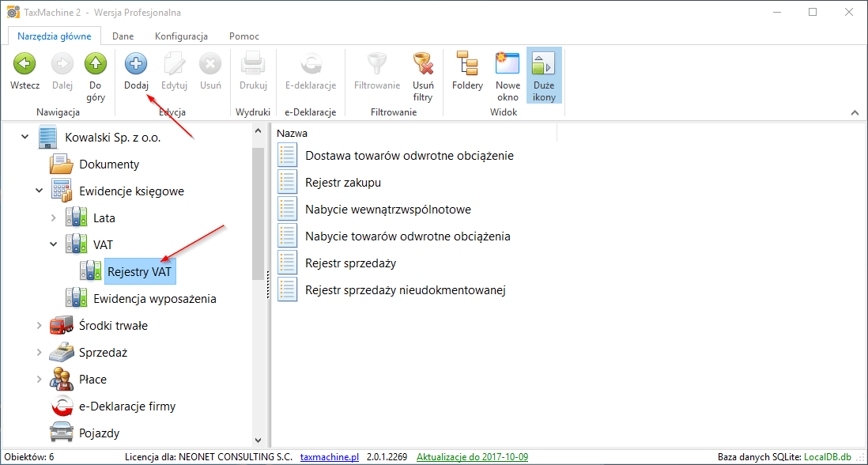Viewport: 868px width, 465px height.
Task: Open the Konfiguracja ribbon tab
Action: [181, 36]
